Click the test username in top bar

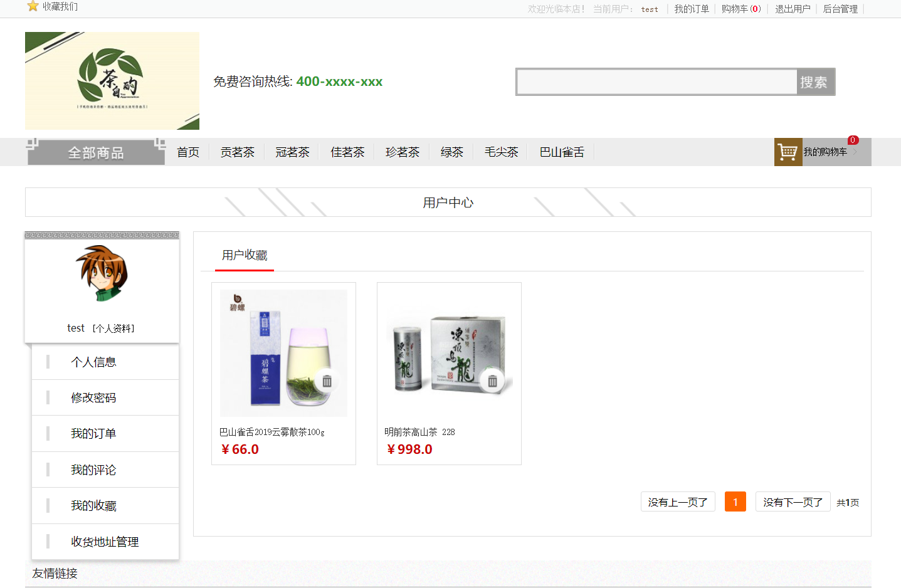point(650,9)
